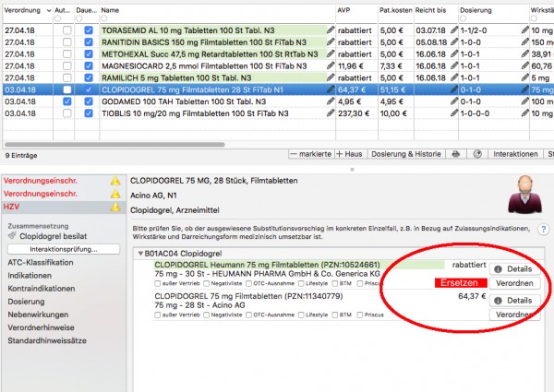Toggle the Dauer checkbox for TIOBLIS row
This screenshot has height=392, width=554.
[x=89, y=113]
